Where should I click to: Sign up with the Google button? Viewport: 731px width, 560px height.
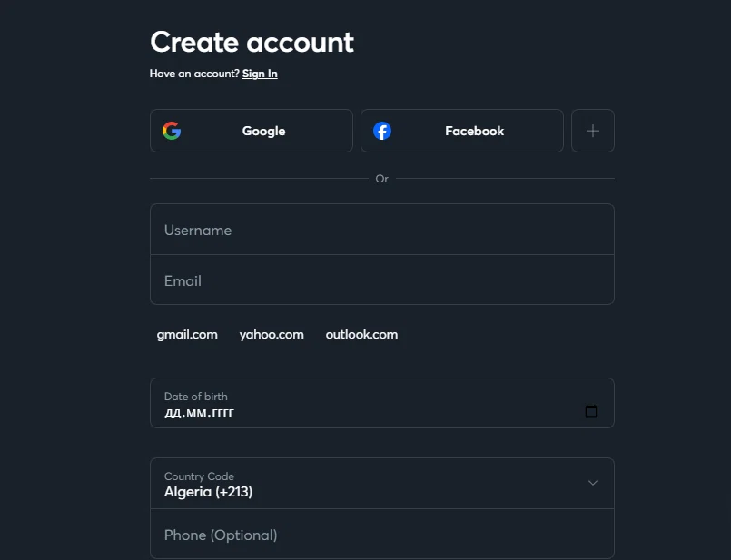pos(252,131)
